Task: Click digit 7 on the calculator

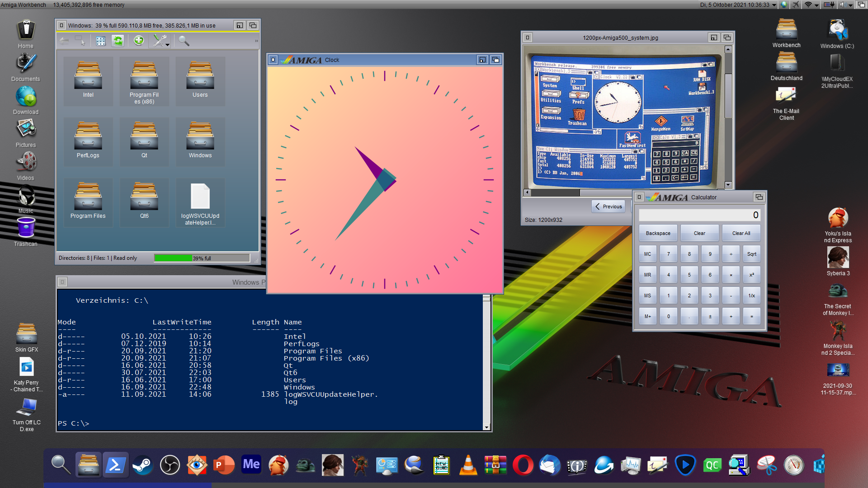Action: pyautogui.click(x=668, y=254)
